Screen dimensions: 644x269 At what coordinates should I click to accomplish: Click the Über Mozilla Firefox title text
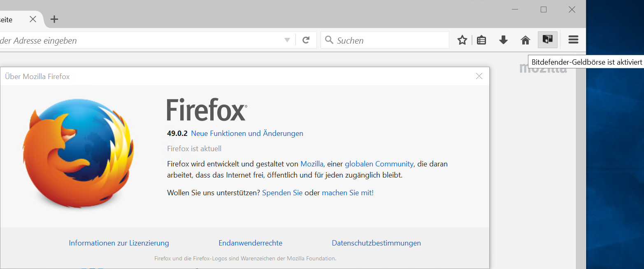[x=37, y=76]
